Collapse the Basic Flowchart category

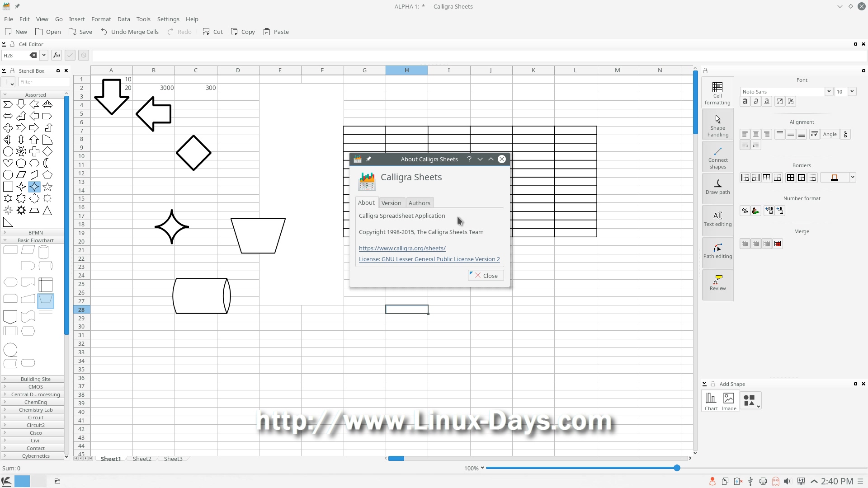coord(33,240)
